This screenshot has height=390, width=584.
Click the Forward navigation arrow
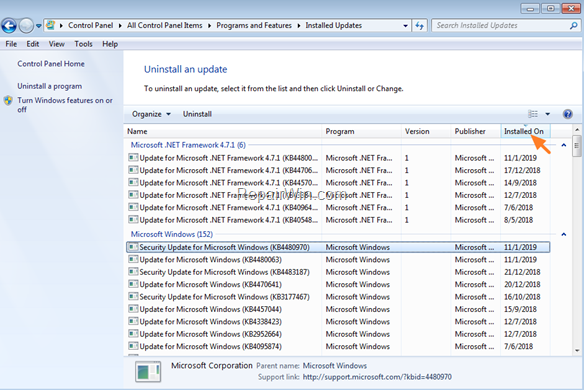(26, 26)
